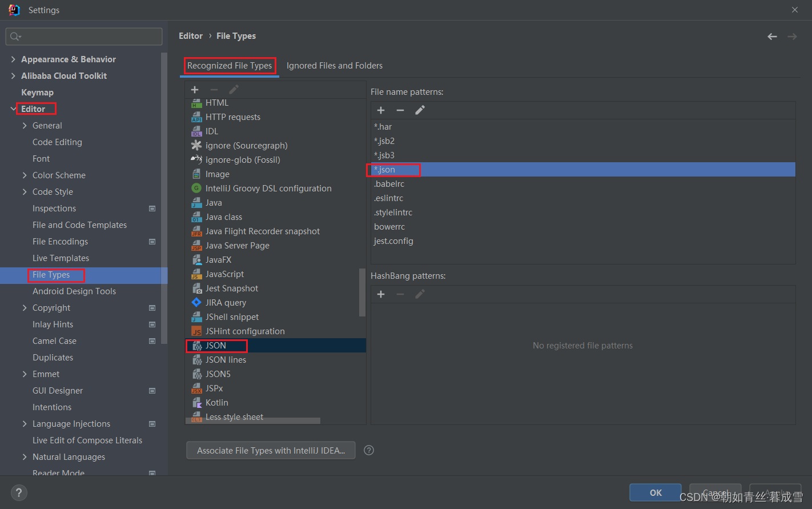Image resolution: width=812 pixels, height=509 pixels.
Task: Expand the Color Scheme node
Action: click(25, 175)
